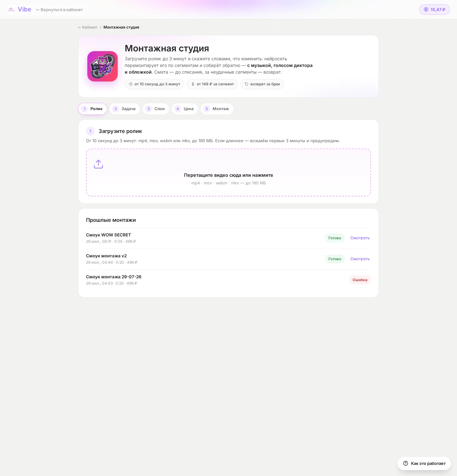Image resolution: width=457 pixels, height=476 pixels.
Task: Open the Монтаж step tab
Action: coord(217,109)
